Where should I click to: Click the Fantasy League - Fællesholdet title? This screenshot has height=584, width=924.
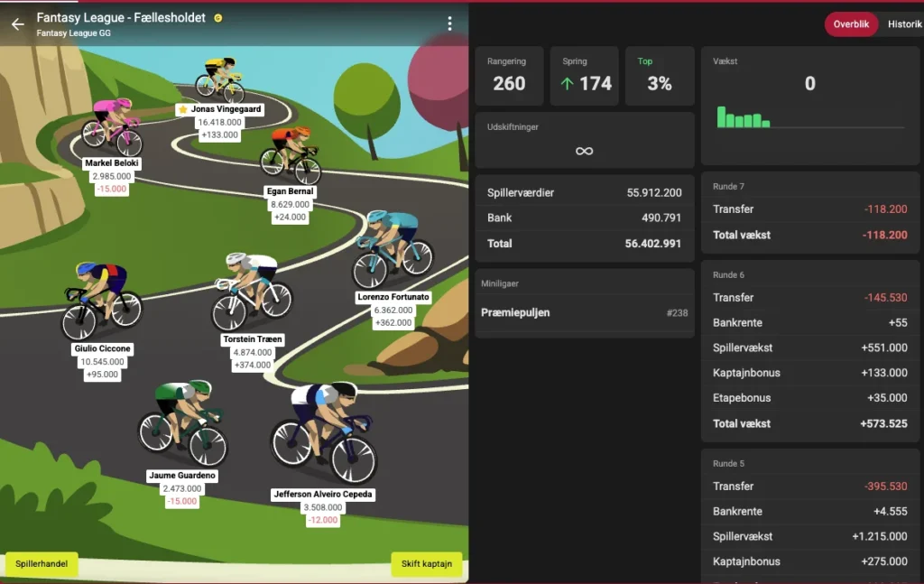click(x=121, y=18)
